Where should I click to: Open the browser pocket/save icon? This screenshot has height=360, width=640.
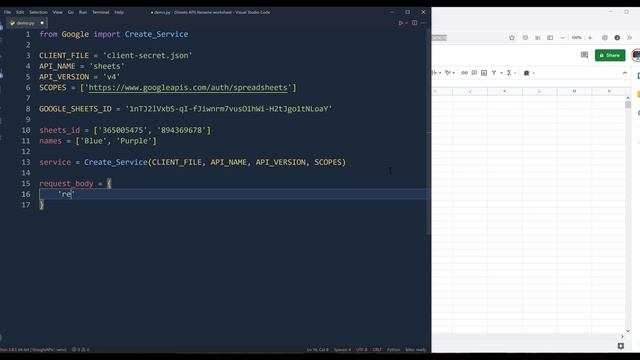pos(525,38)
